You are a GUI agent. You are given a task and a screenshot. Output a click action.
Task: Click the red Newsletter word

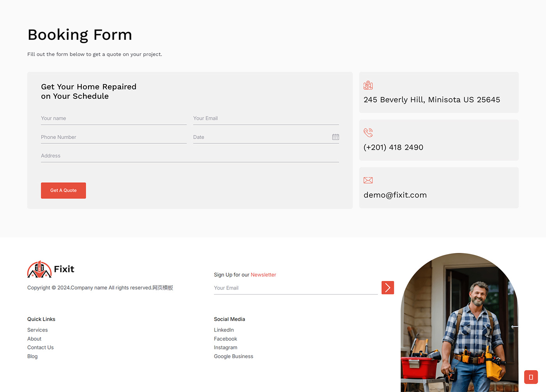(x=263, y=275)
